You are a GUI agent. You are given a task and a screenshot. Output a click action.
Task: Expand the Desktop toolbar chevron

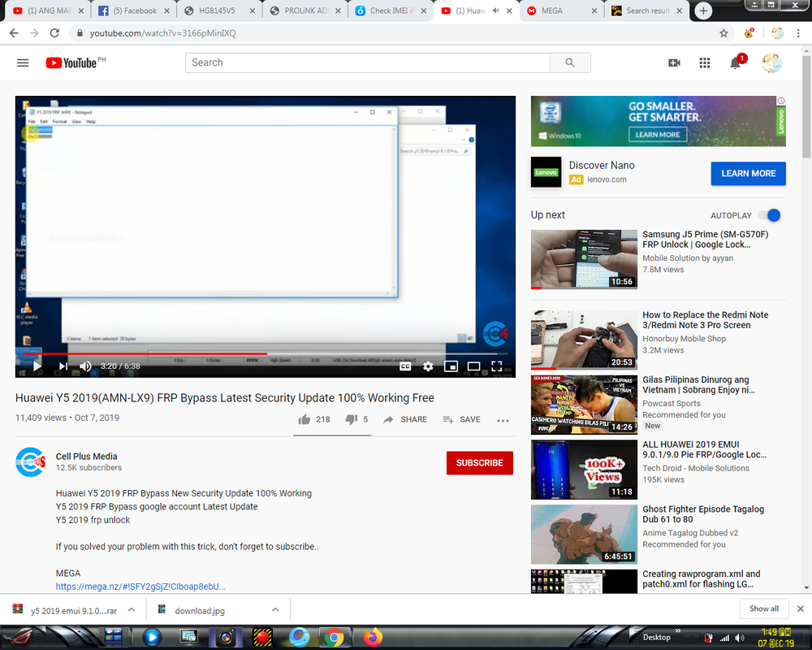[678, 630]
